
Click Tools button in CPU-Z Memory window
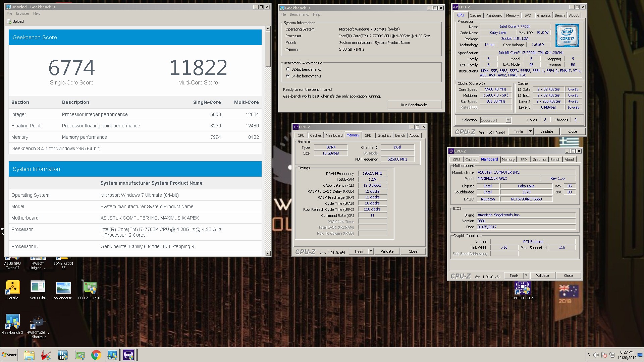(359, 251)
